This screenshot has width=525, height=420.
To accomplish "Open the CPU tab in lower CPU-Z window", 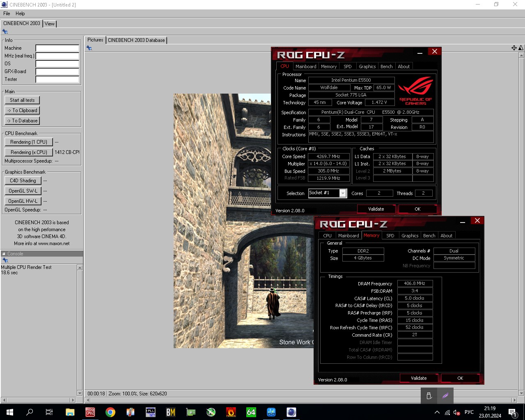I will (x=327, y=236).
